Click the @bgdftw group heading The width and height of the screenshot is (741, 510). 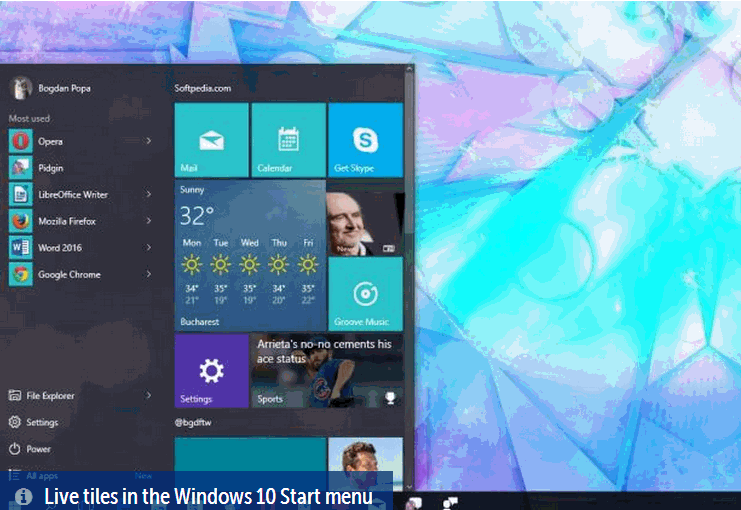tap(193, 423)
